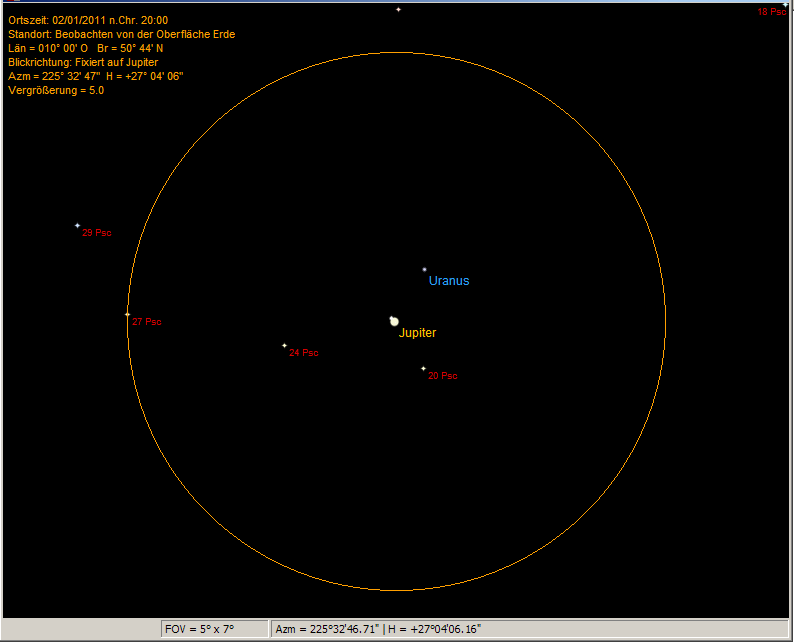
Task: Click the Vergrößerung = 5.0 text
Action: pyautogui.click(x=56, y=90)
